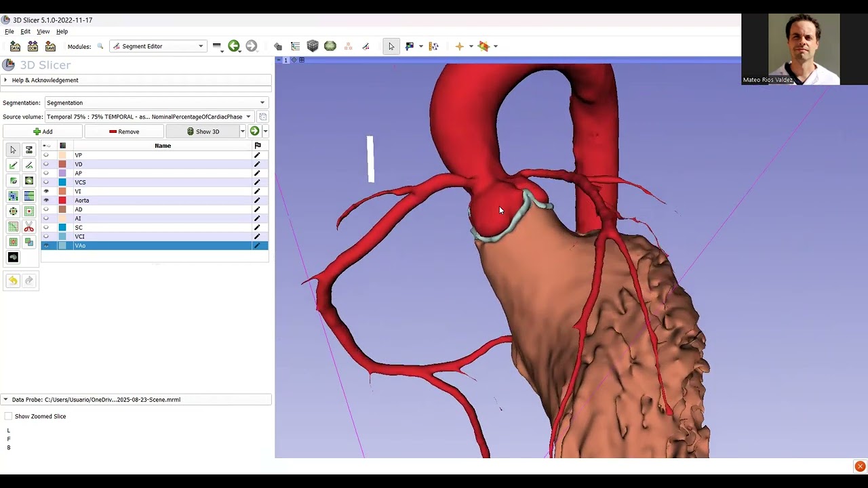Go back to the previous module

[234, 46]
